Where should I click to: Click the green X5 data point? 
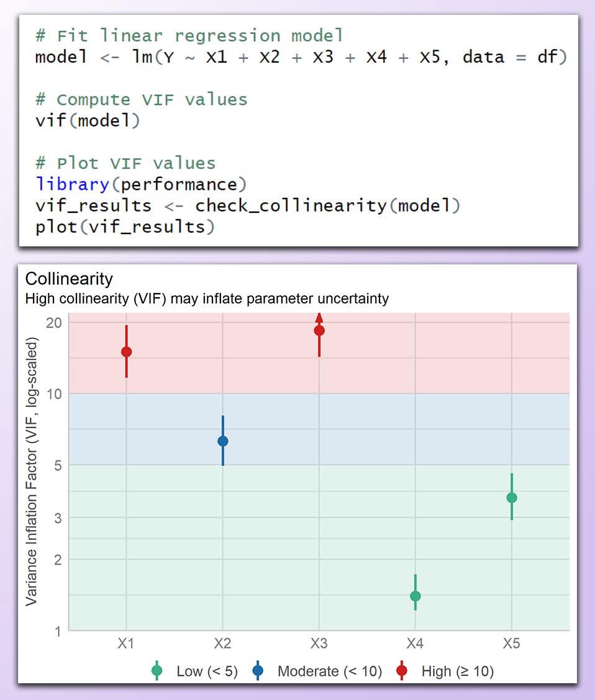tap(512, 498)
